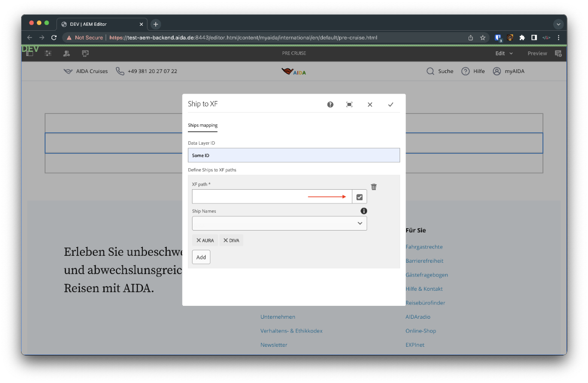Screen dimensions: 588x383
Task: Toggle the AEM side panel icon
Action: [30, 54]
